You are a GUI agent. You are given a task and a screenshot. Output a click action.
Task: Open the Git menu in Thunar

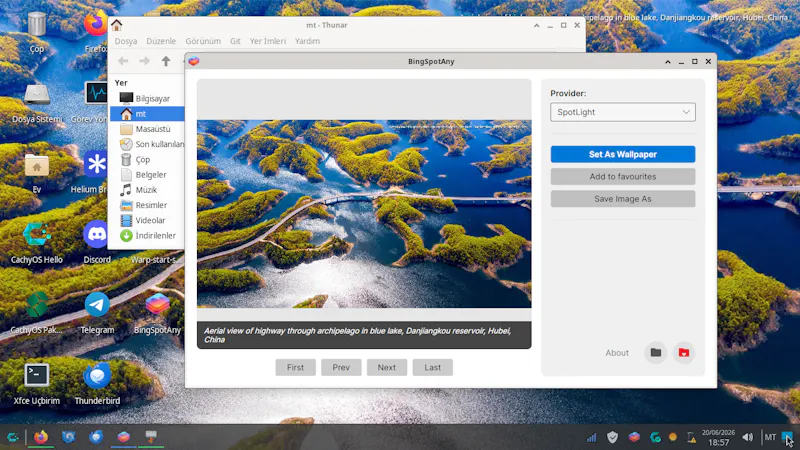tap(235, 41)
